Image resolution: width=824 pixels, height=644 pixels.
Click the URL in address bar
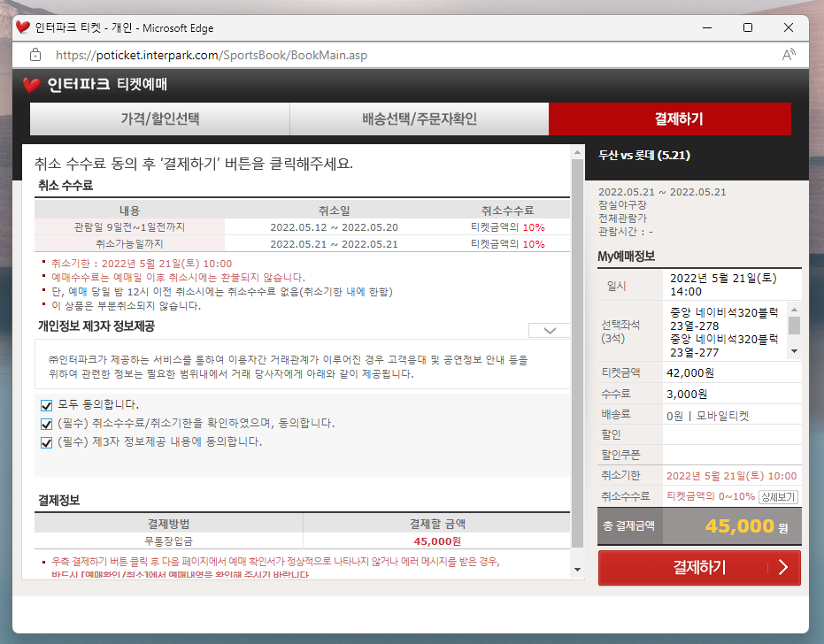(x=212, y=55)
